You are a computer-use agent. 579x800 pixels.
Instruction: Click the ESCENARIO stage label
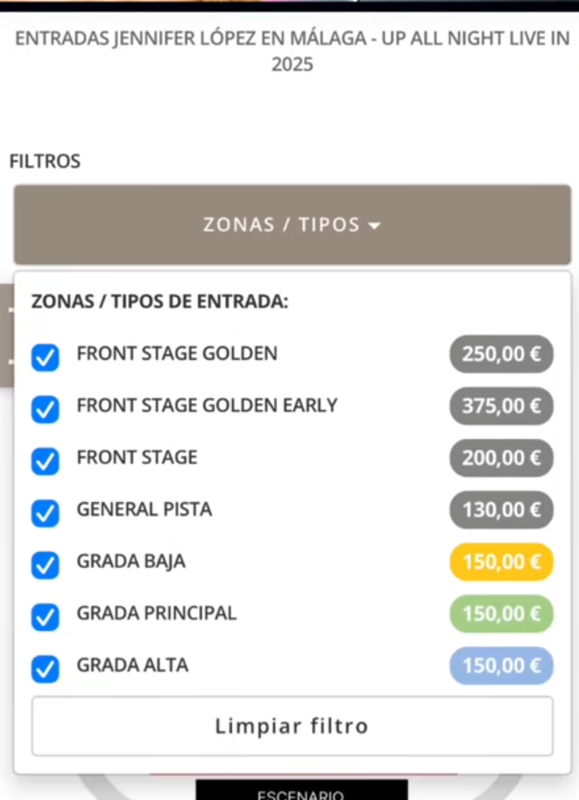click(x=301, y=793)
